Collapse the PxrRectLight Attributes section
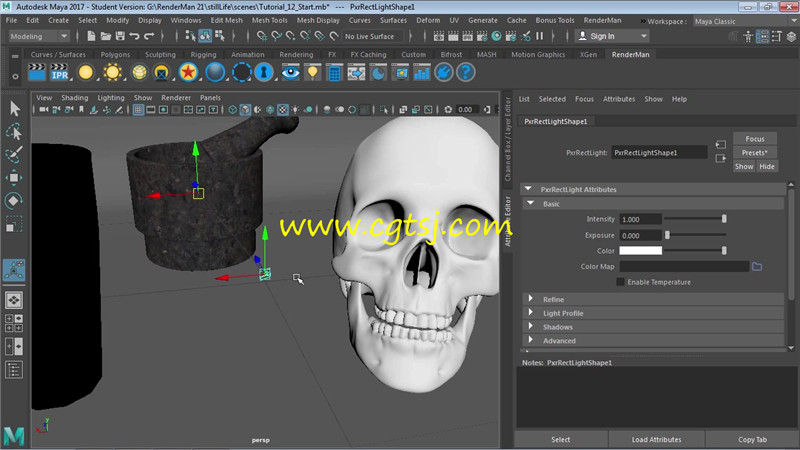This screenshot has height=450, width=800. [x=528, y=189]
